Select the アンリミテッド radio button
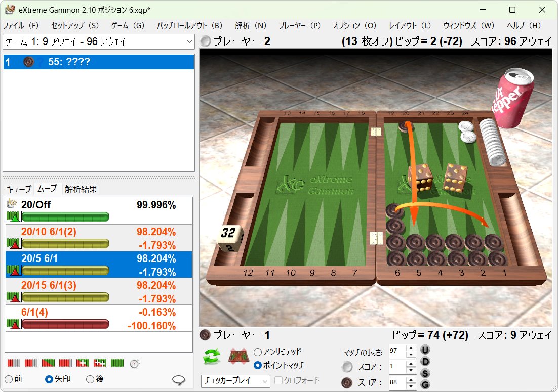The image size is (558, 392). (x=258, y=352)
